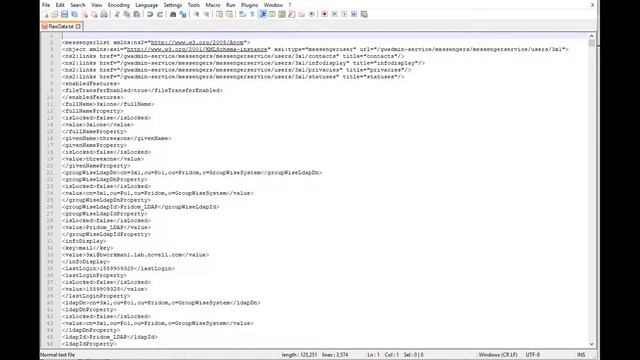640x360 pixels.
Task: Open the View menu
Action: pos(97,5)
